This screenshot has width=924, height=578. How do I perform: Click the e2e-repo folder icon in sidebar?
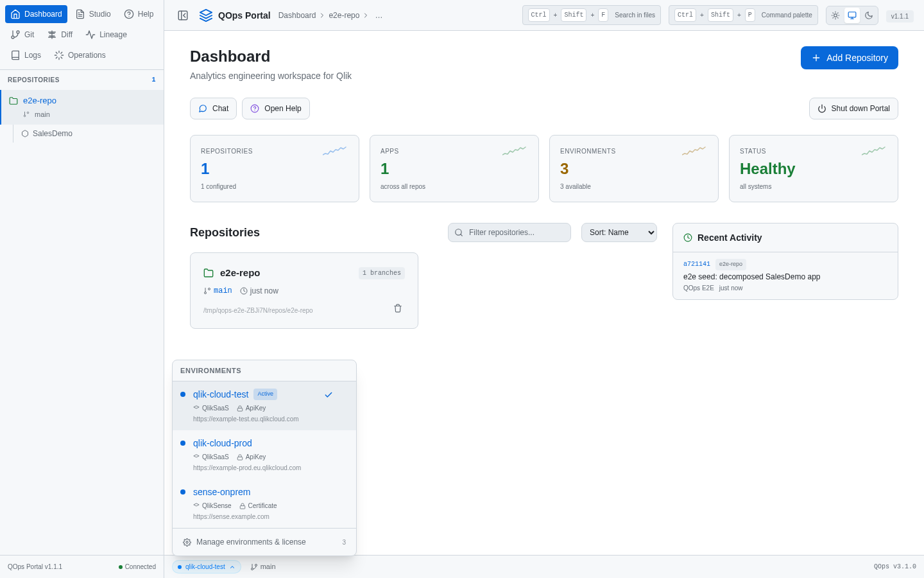13,101
